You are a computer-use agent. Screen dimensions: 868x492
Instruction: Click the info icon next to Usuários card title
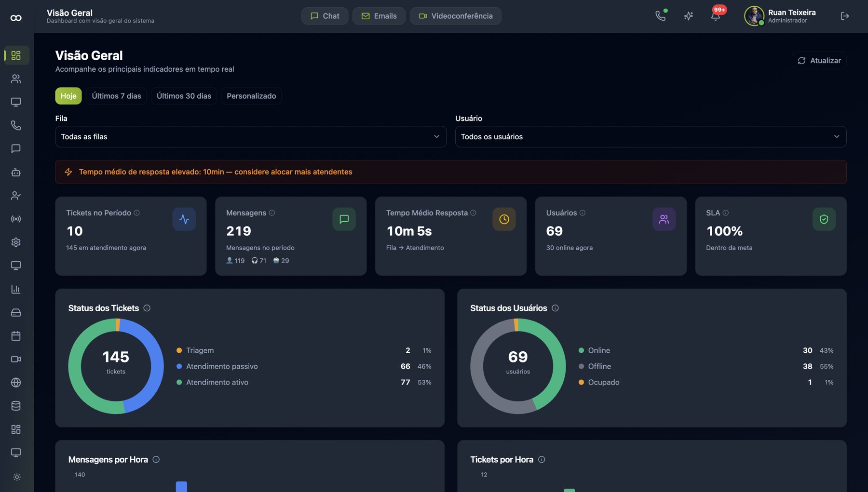point(583,213)
